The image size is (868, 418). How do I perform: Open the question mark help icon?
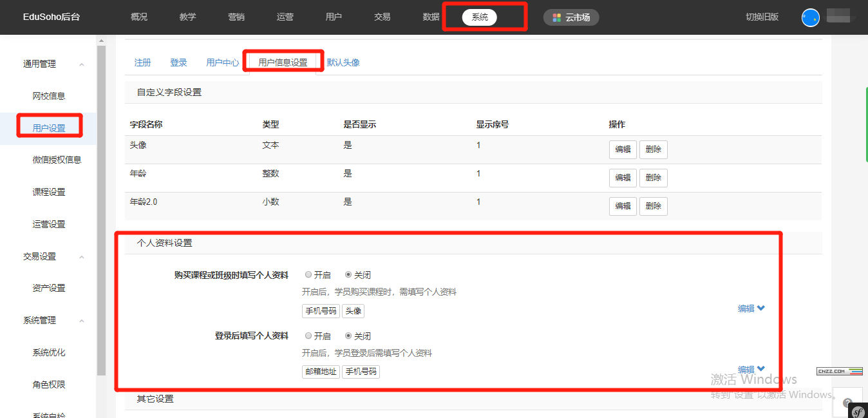(x=847, y=403)
